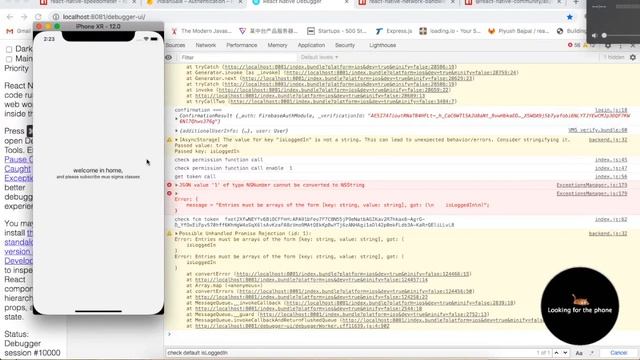Click the Looking for the phone bubble

click(580, 306)
